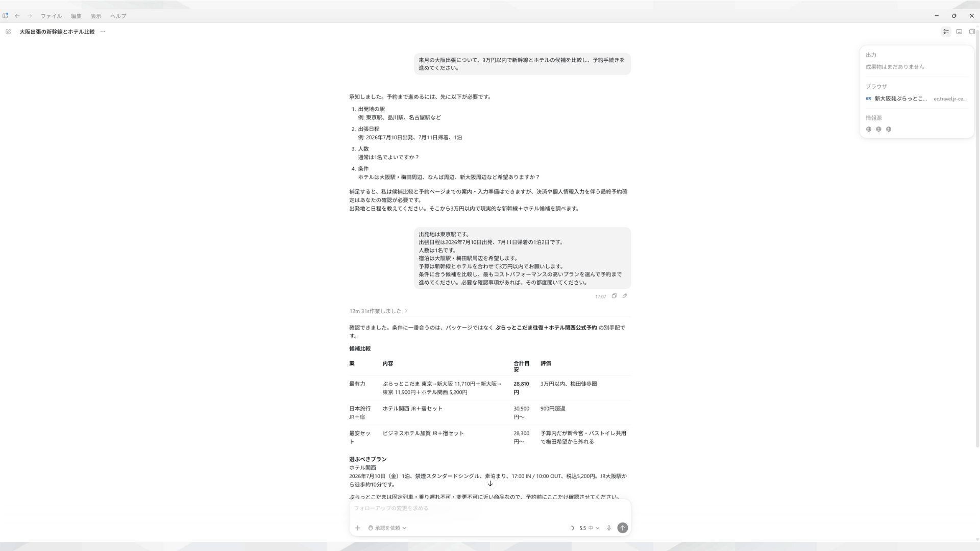
Task: Click the フォローアップの変更を求める input field
Action: (x=490, y=509)
